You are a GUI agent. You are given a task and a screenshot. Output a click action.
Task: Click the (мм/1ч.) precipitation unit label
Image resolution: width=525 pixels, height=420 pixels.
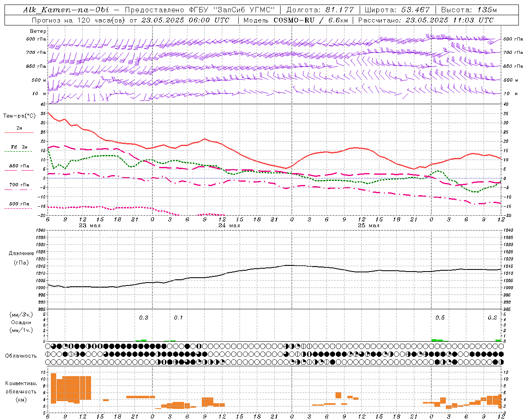click(21, 330)
